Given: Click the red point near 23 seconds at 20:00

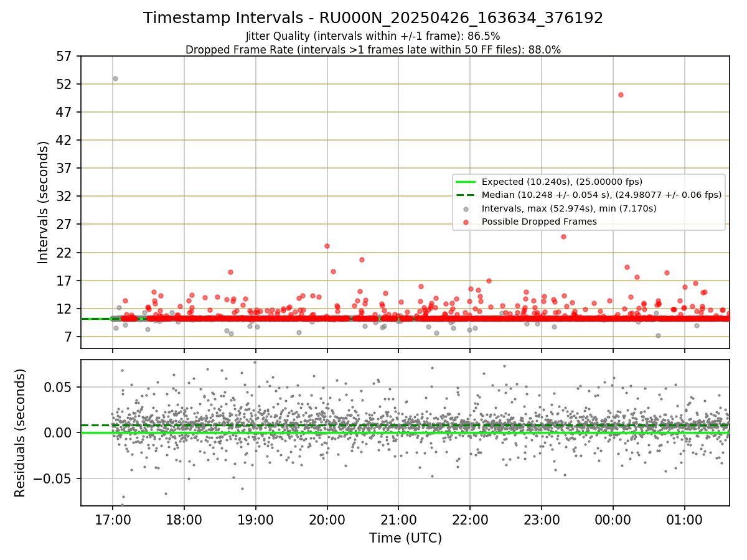Looking at the screenshot, I should pos(327,246).
